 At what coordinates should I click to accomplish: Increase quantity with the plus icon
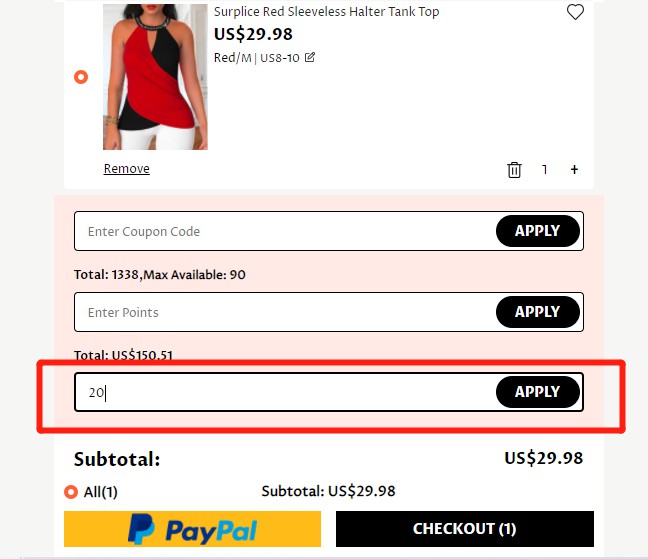[574, 170]
